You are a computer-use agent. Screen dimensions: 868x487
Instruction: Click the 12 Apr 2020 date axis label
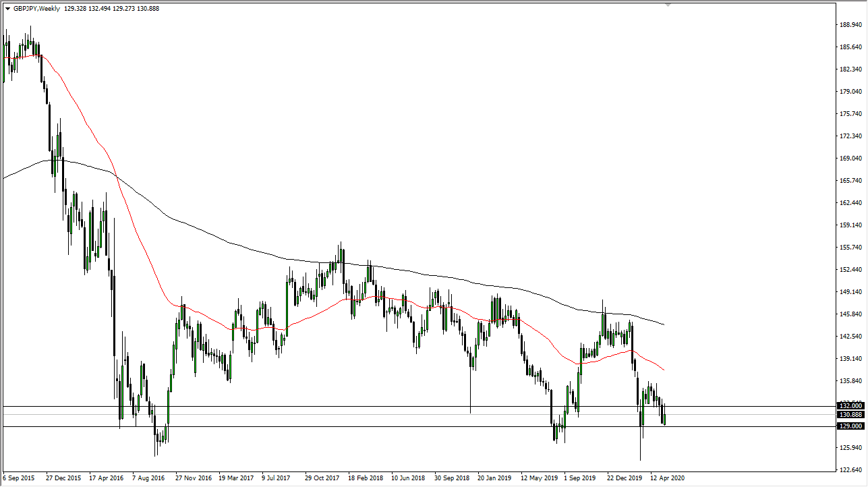tap(668, 478)
